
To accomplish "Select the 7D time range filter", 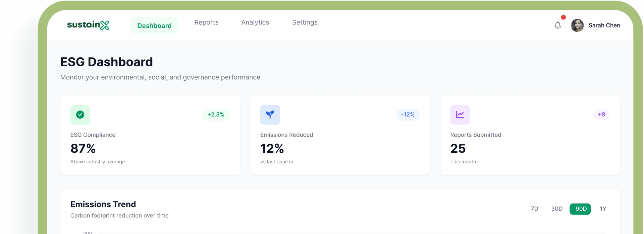I will (x=535, y=209).
